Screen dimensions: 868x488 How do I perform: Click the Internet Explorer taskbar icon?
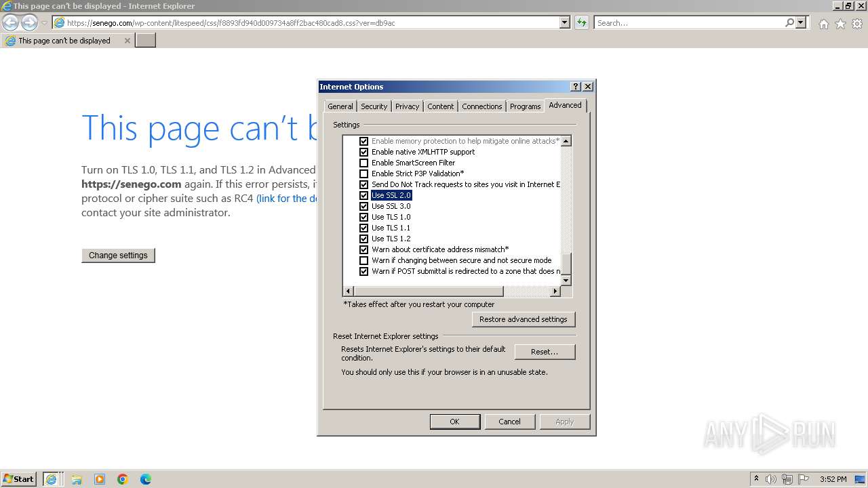coord(53,479)
